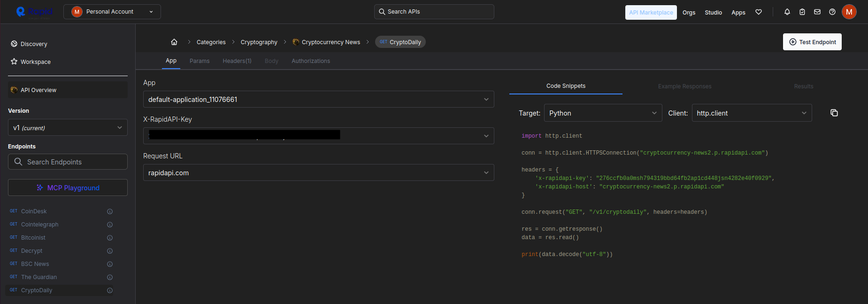Focus the Search APIs field
This screenshot has height=304, width=868.
coord(434,12)
